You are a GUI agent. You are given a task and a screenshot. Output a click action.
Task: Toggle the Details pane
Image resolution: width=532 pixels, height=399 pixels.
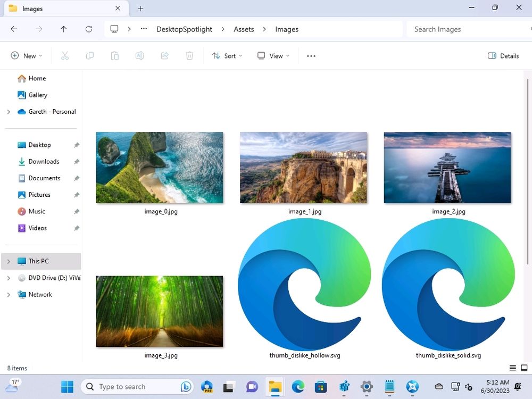click(503, 56)
